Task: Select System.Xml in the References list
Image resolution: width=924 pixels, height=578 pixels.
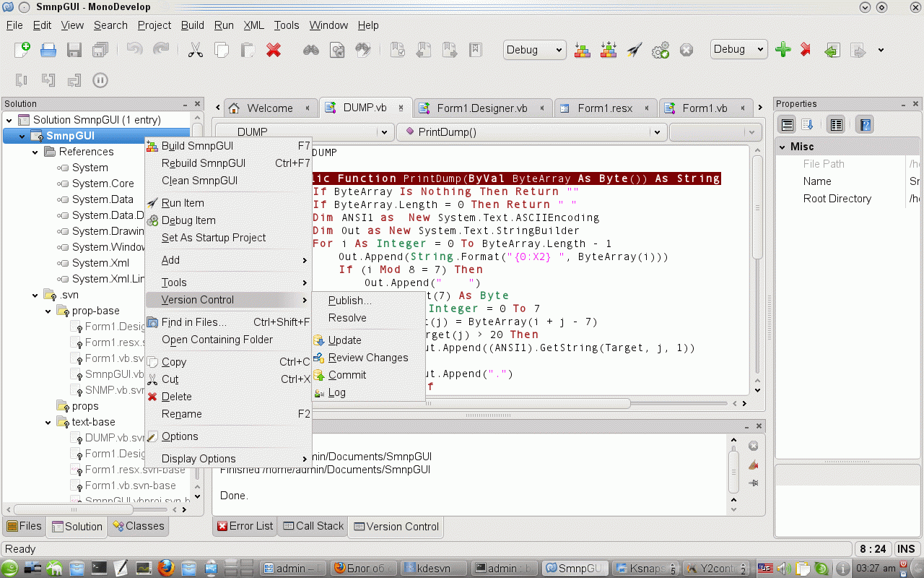Action: [x=100, y=264]
